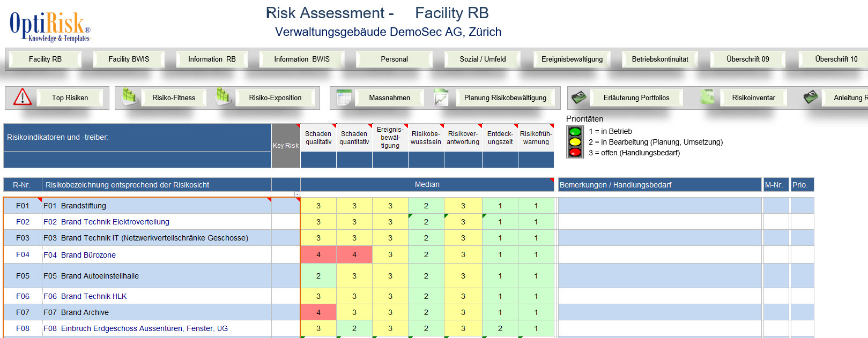The image size is (868, 338).
Task: Click the icon beside Erläuterung Portfolios
Action: coord(578,97)
